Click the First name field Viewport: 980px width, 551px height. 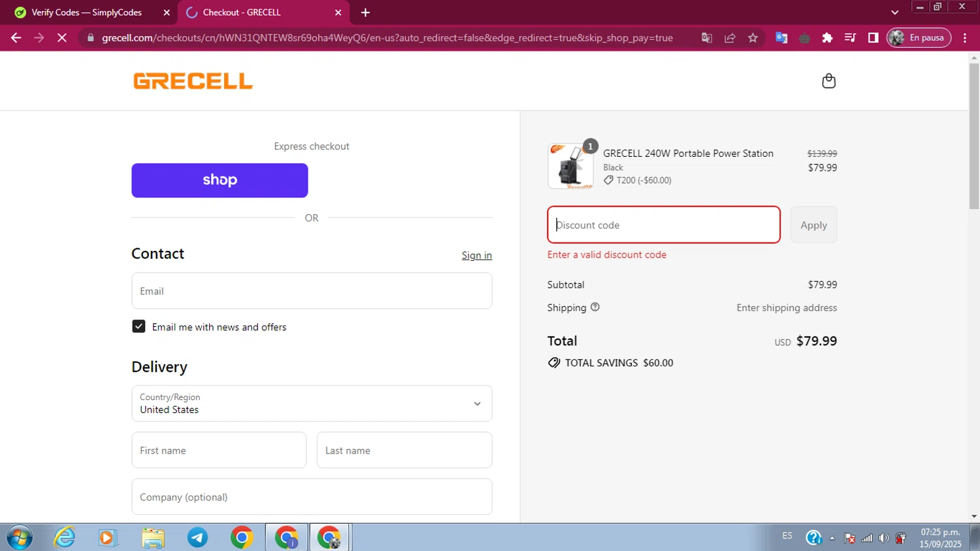pyautogui.click(x=219, y=450)
